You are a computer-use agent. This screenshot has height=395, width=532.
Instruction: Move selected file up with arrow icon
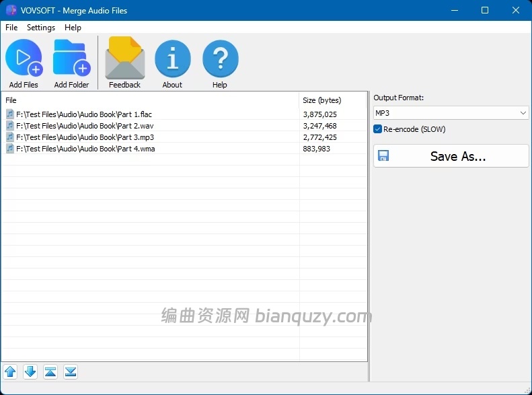click(x=10, y=372)
